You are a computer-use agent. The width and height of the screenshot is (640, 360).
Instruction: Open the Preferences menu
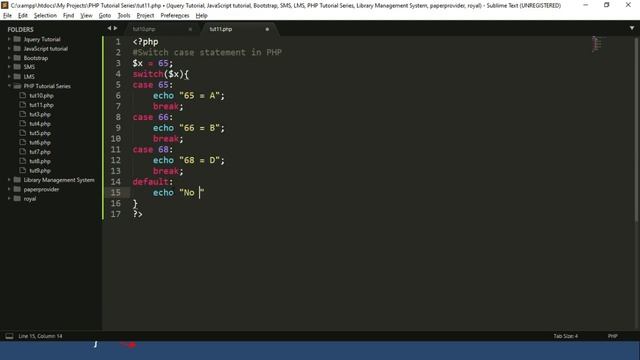pos(175,16)
